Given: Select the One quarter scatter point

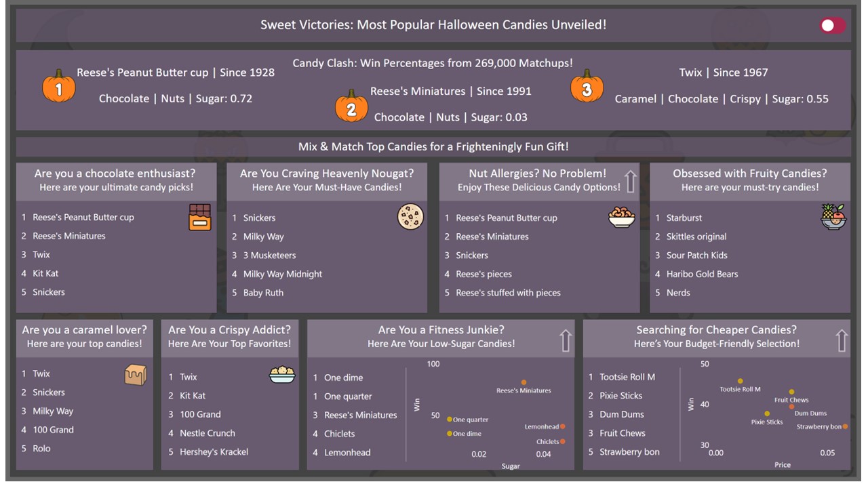Looking at the screenshot, I should 449,420.
